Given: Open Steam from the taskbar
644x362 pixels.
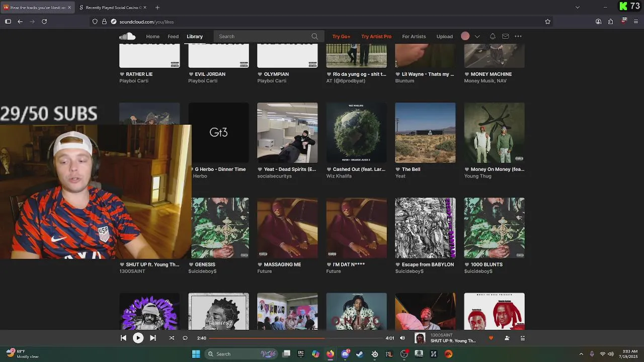Looking at the screenshot, I should tap(360, 354).
